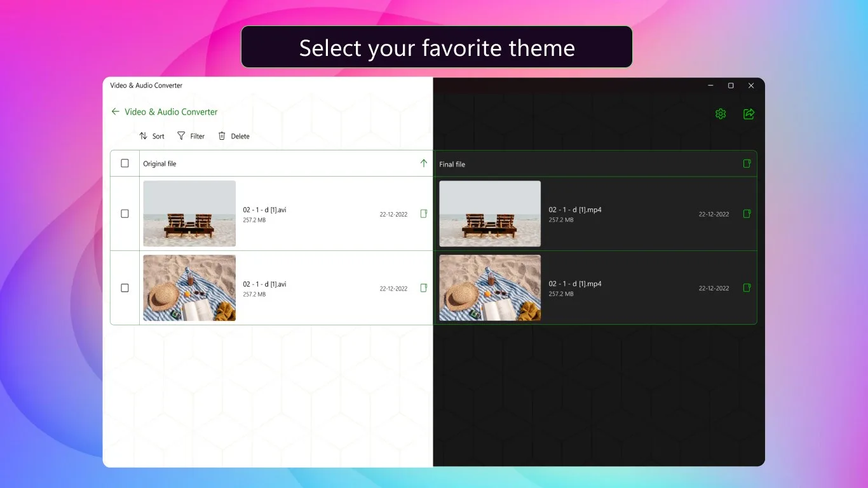Click the green share icon

tap(749, 114)
